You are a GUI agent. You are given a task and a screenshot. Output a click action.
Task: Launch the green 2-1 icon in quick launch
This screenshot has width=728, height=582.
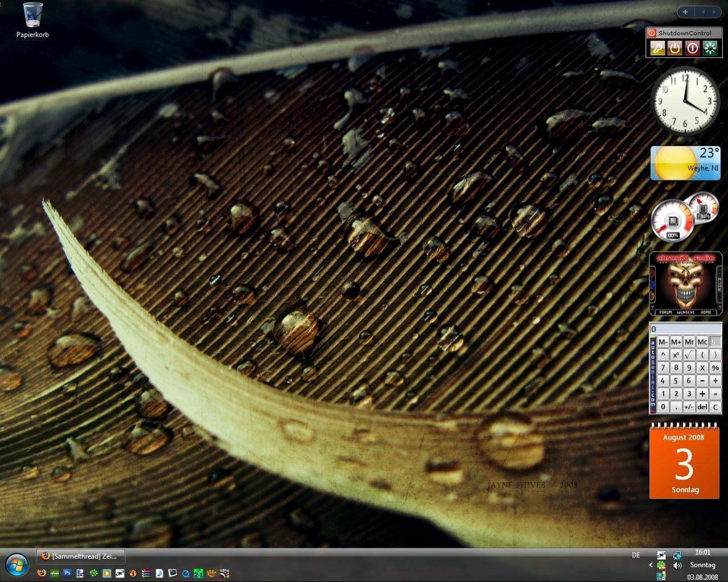[198, 573]
